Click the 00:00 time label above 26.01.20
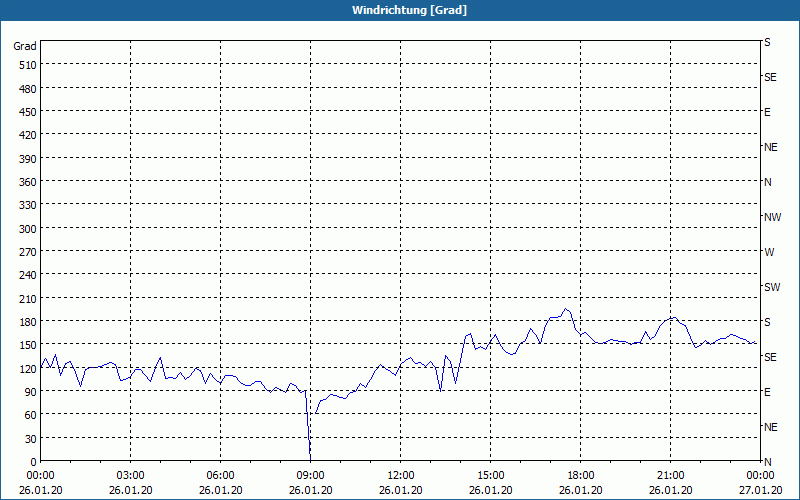 (x=40, y=476)
